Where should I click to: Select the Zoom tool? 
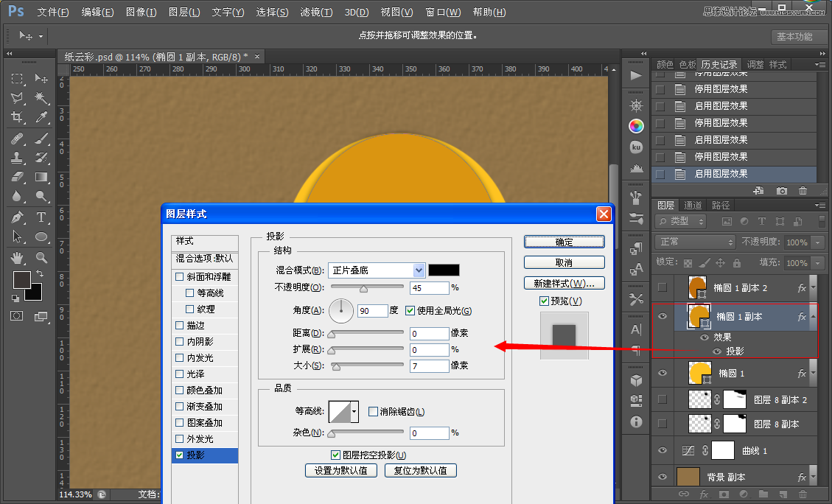coord(41,258)
